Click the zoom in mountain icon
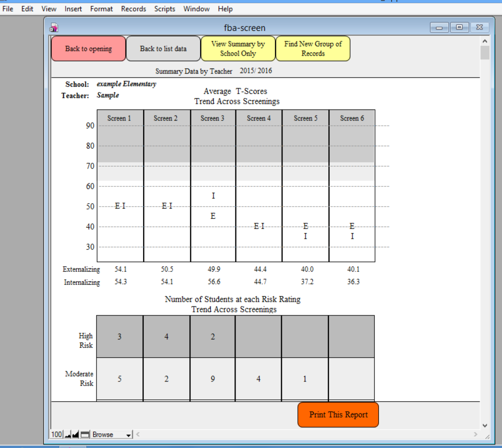Viewport: 502px width, 448px height. click(75, 435)
